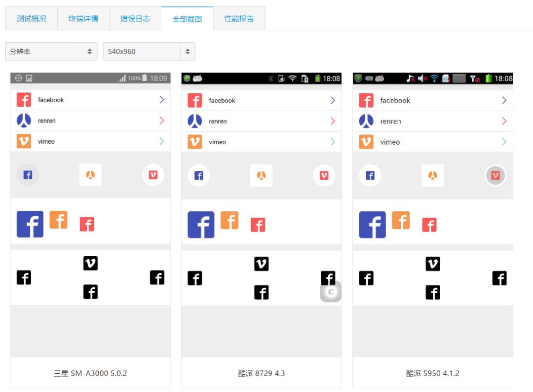The height and width of the screenshot is (392, 533).
Task: Click 'renren' label in Samsung screenshot
Action: click(x=47, y=120)
